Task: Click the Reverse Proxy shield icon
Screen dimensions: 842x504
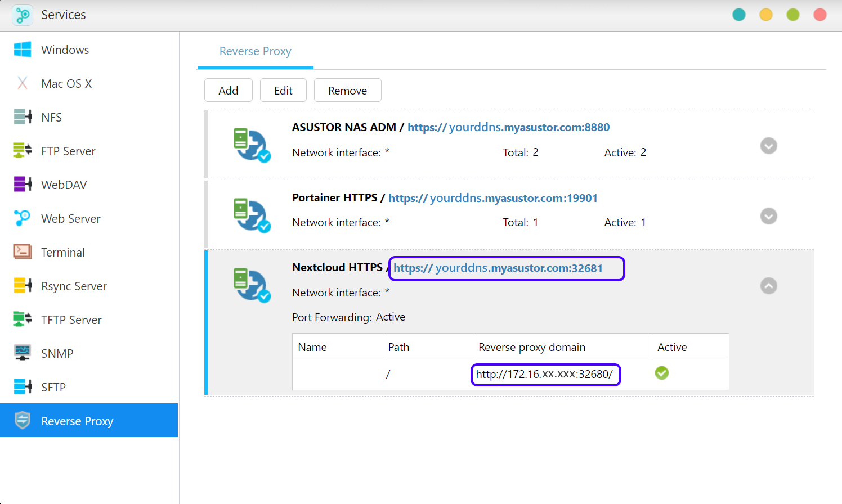Action: (23, 420)
